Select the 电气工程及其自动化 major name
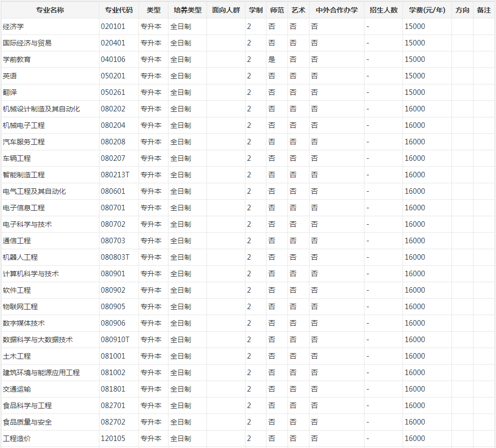The image size is (496, 448). pyautogui.click(x=34, y=191)
